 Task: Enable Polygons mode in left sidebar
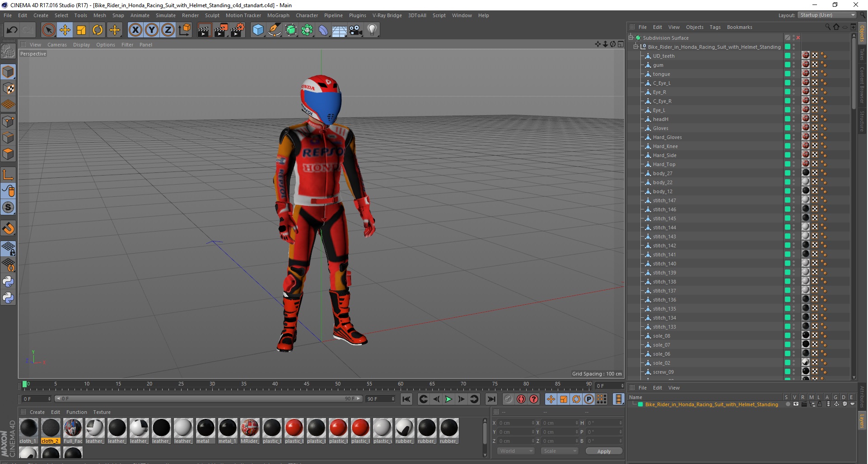click(8, 154)
